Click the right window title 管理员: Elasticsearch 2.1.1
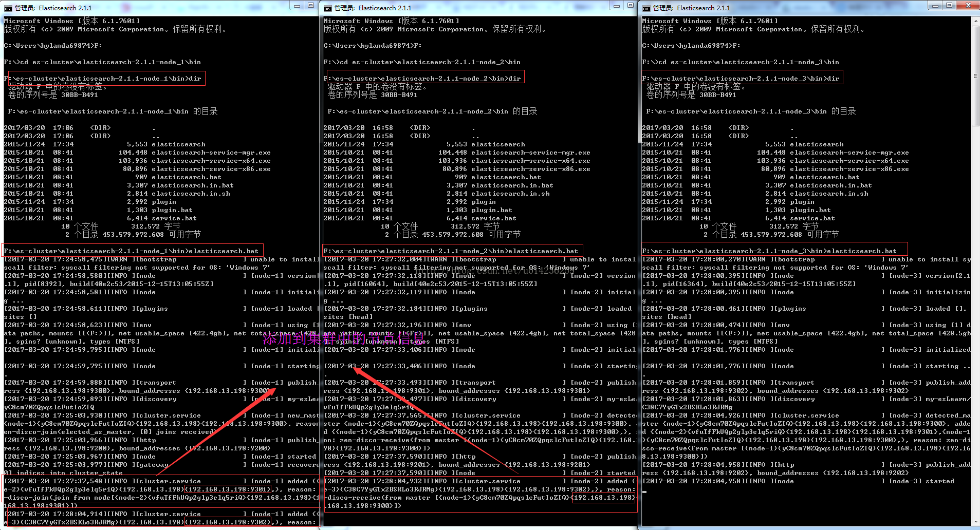The width and height of the screenshot is (980, 530). pos(692,8)
